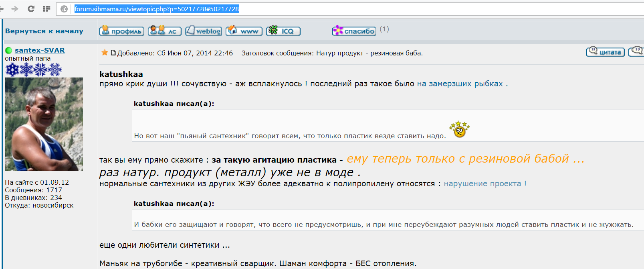Reload the page with refresh icon

pos(31,9)
